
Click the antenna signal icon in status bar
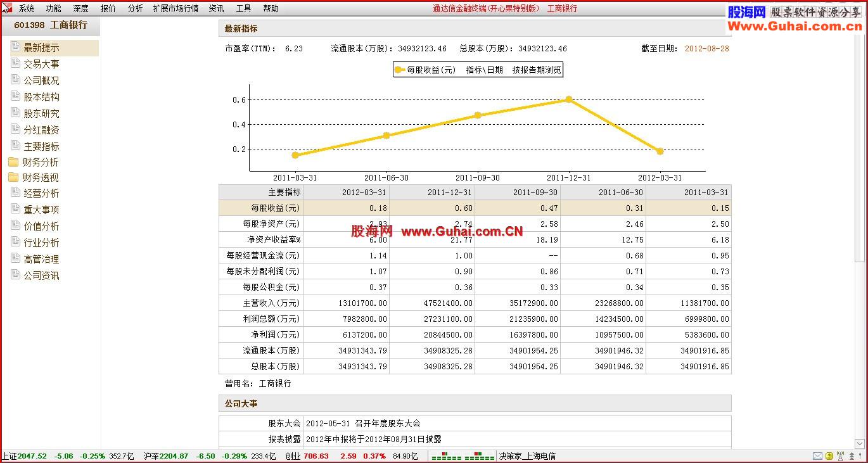coord(840,456)
